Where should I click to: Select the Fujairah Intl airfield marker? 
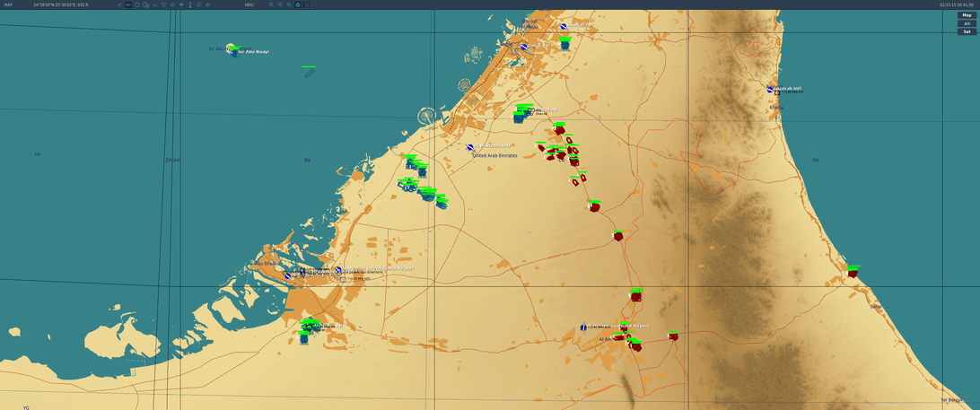coord(770,89)
